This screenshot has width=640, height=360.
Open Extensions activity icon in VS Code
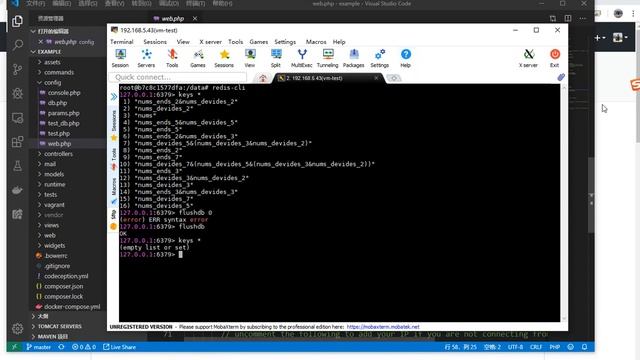coord(17,142)
